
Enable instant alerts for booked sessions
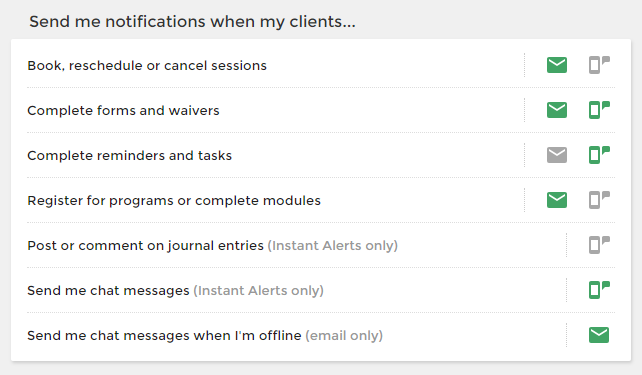point(599,65)
